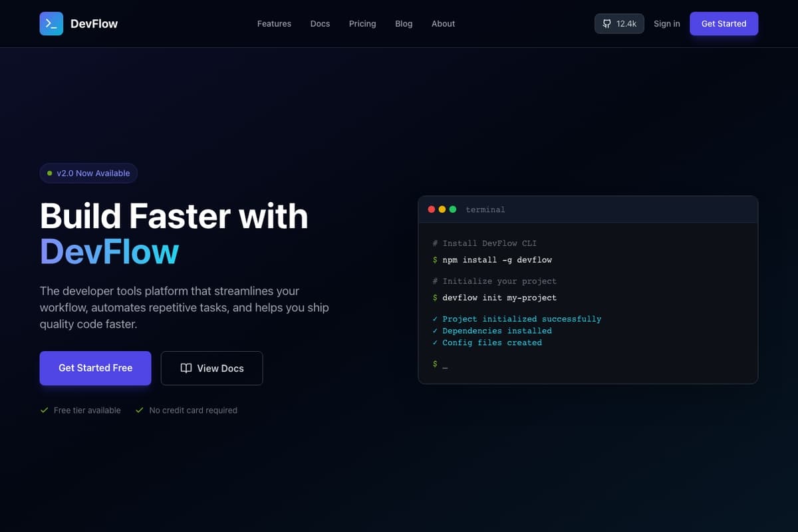Open the Docs link in the navbar
This screenshot has height=532, width=798.
tap(320, 23)
